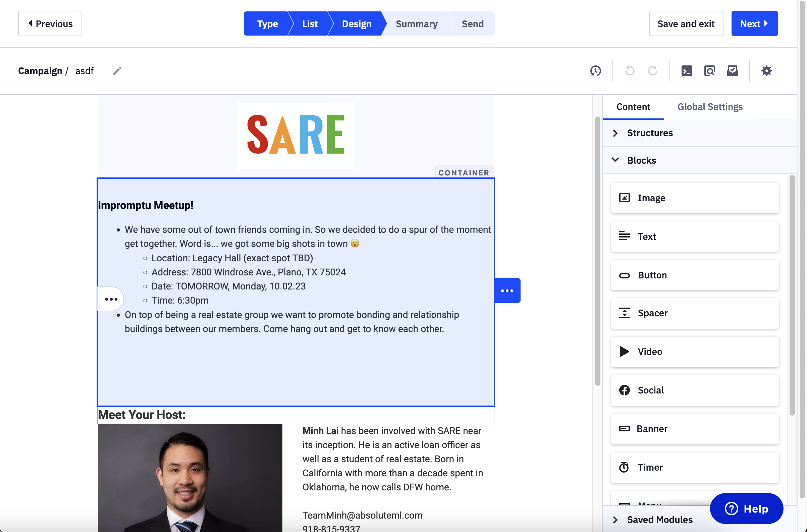The image size is (807, 532).
Task: Open blue container options menu
Action: click(507, 291)
